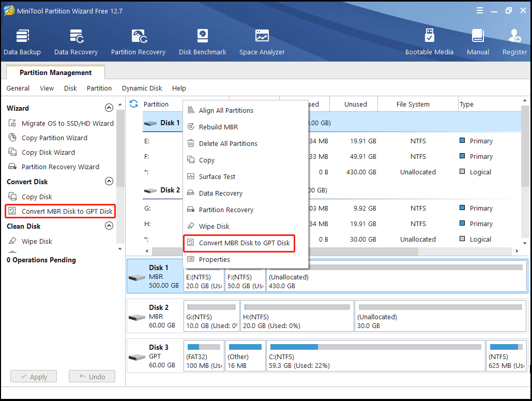Open the Disk menu
The height and width of the screenshot is (401, 532).
click(x=70, y=88)
